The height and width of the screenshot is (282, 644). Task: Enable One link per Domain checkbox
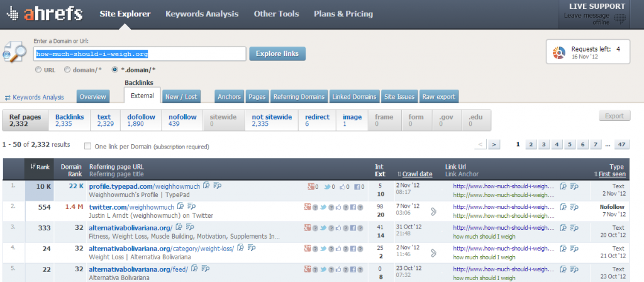pos(87,146)
